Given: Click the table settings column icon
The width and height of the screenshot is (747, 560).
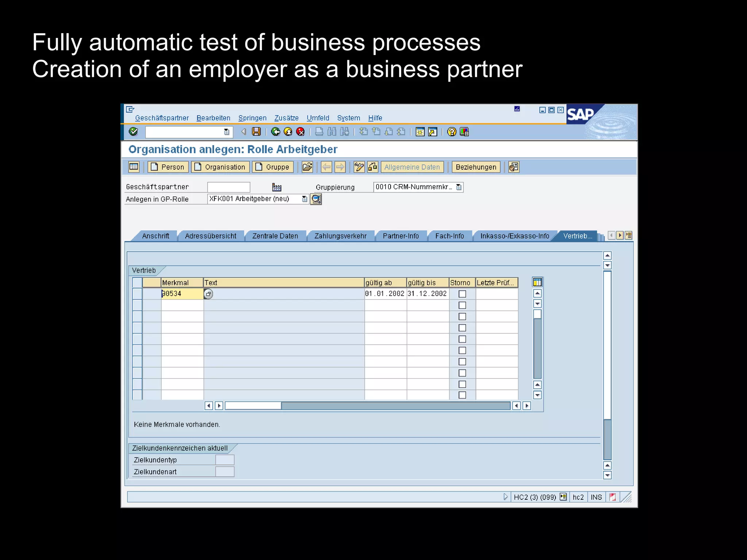Looking at the screenshot, I should point(537,282).
